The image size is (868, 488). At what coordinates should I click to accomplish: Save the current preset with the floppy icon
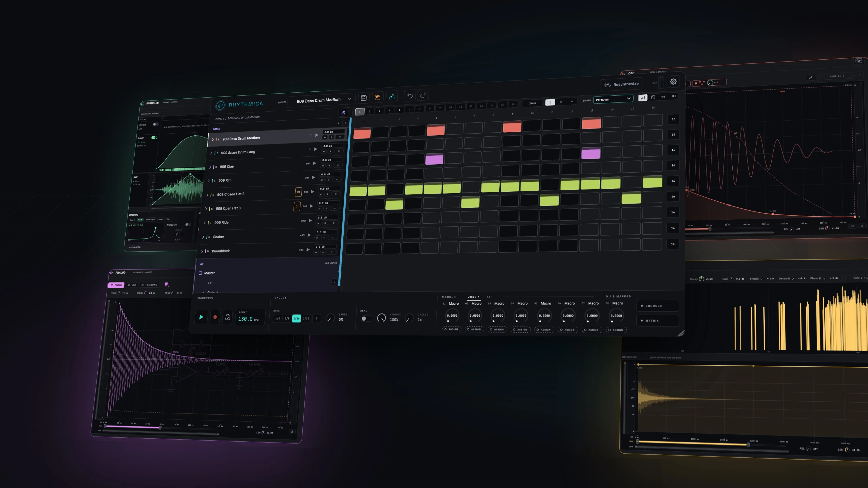pyautogui.click(x=363, y=98)
